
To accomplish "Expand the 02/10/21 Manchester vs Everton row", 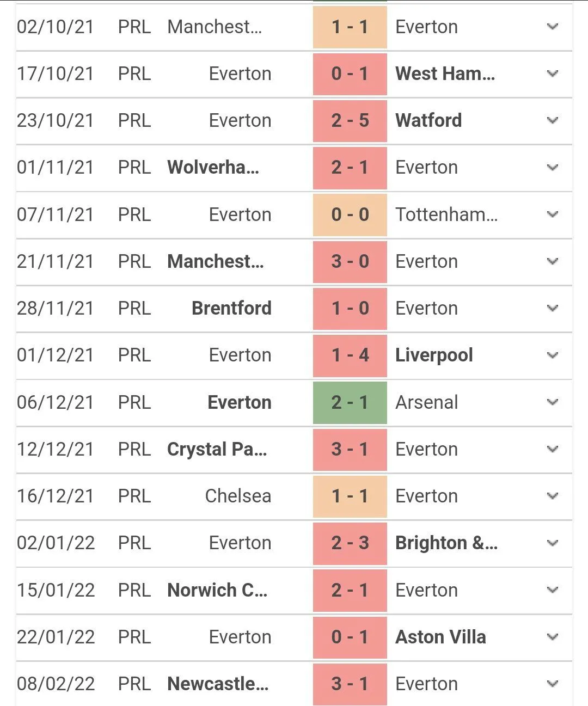I will point(553,27).
